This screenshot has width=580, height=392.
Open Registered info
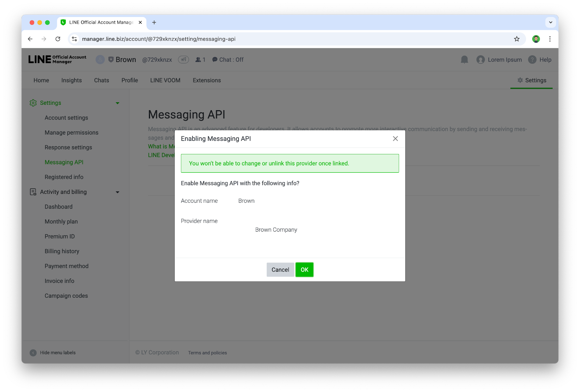click(64, 177)
